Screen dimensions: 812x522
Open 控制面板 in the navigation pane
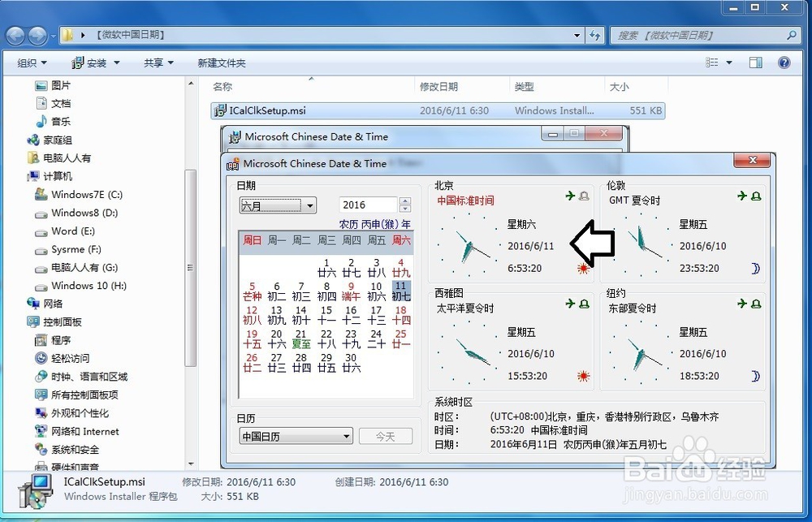(54, 321)
